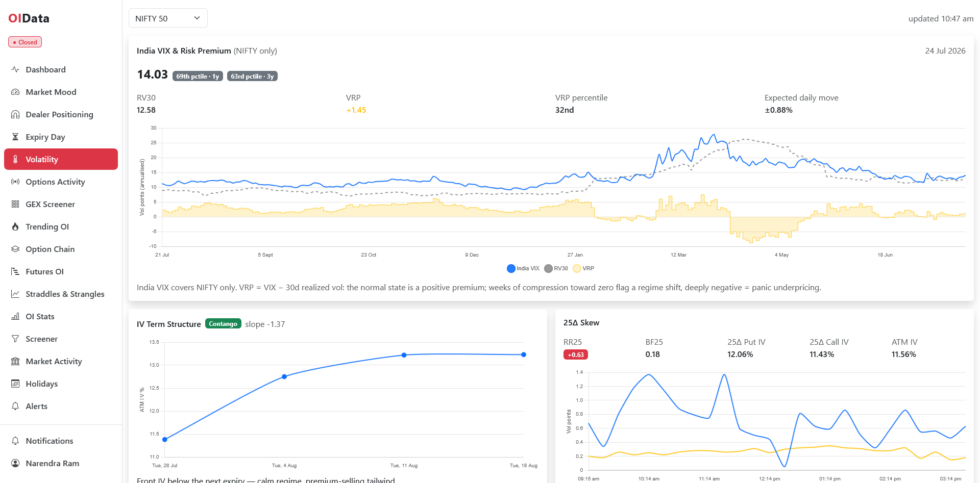Click the updated 10:47 am timestamp

(941, 18)
